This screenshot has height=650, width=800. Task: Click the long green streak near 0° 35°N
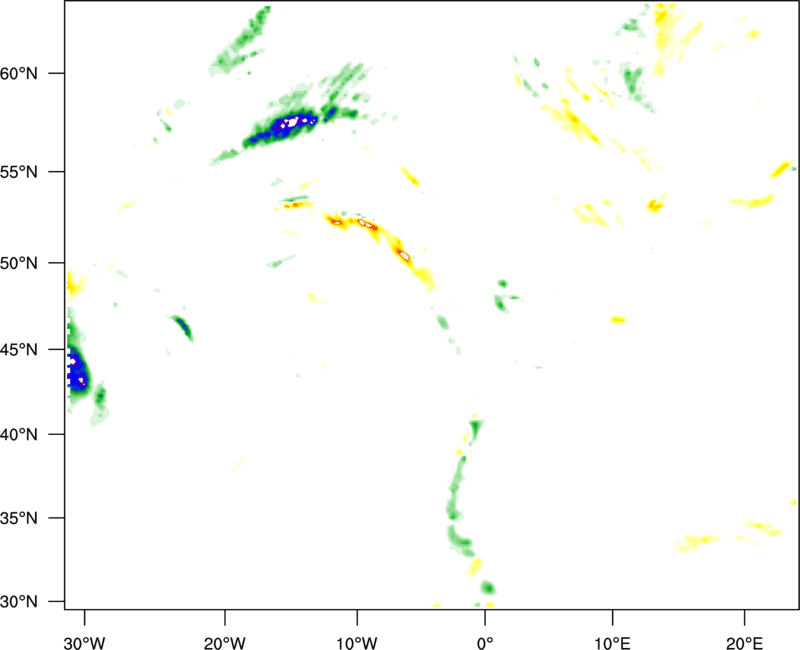click(456, 500)
